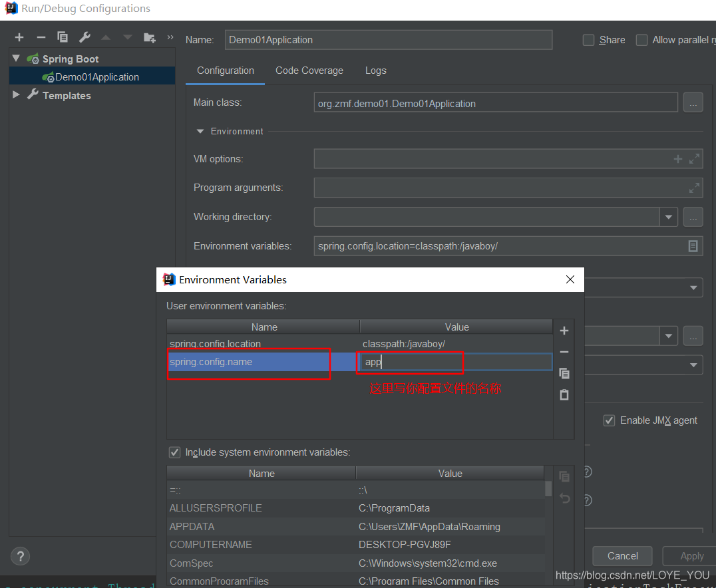Image resolution: width=716 pixels, height=588 pixels.
Task: Move configuration up arrow
Action: point(106,37)
